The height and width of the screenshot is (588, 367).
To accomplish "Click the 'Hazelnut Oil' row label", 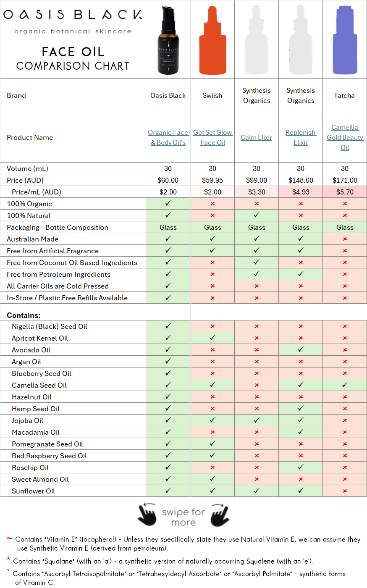I will (32, 397).
